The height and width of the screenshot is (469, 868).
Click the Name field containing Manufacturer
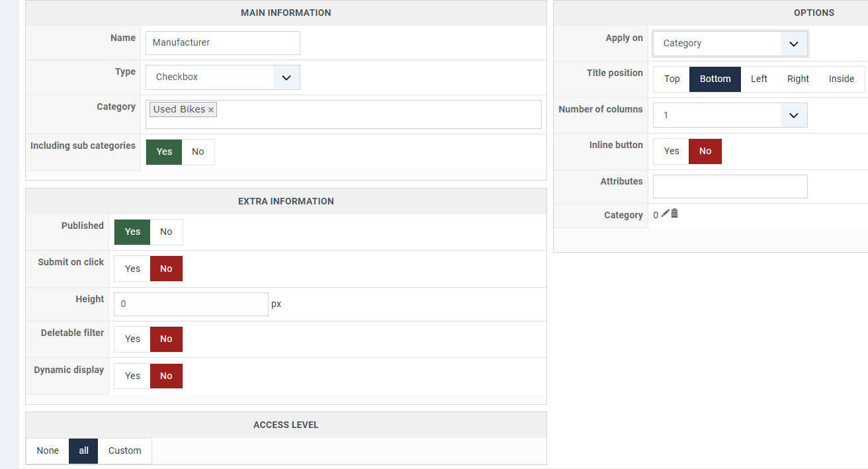[x=222, y=43]
